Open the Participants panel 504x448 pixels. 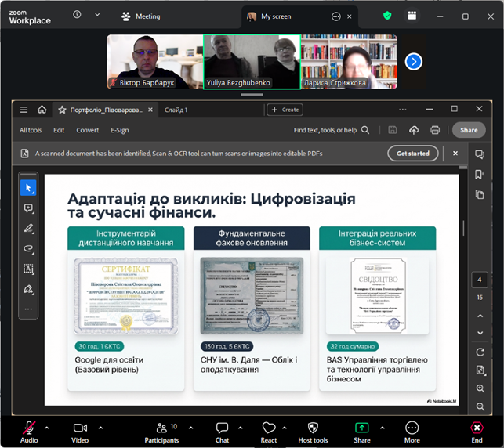(161, 432)
